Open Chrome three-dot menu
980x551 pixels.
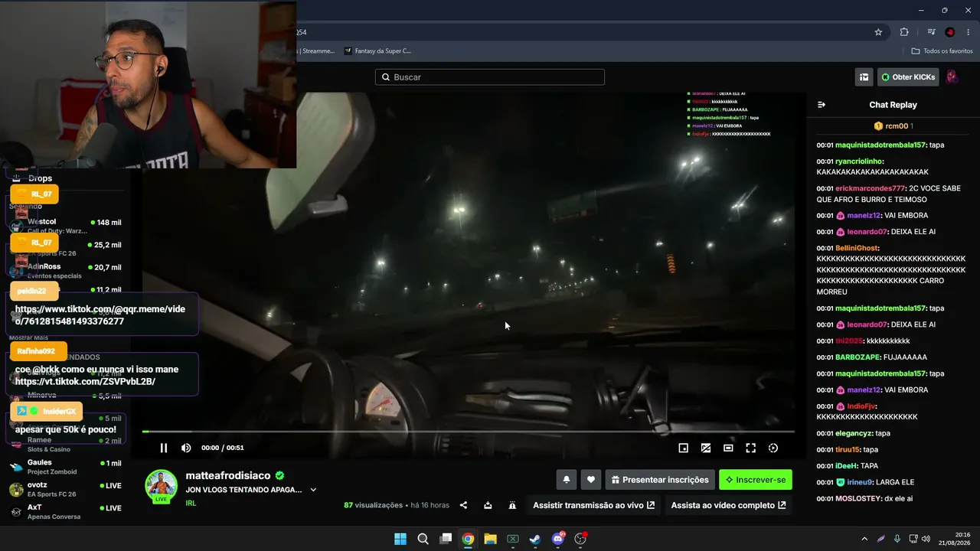(969, 32)
